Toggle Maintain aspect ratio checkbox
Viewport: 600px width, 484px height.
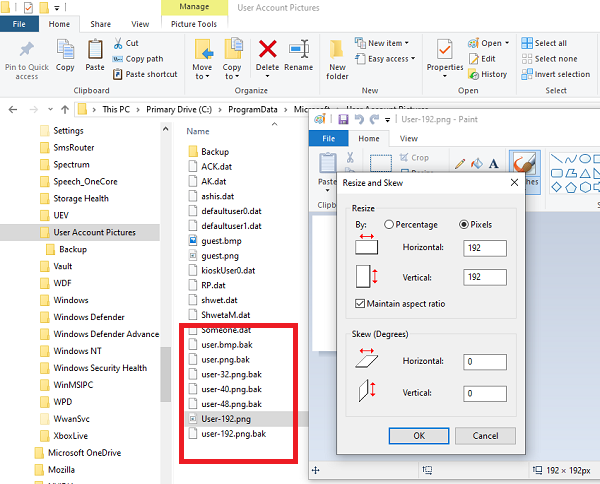(360, 304)
